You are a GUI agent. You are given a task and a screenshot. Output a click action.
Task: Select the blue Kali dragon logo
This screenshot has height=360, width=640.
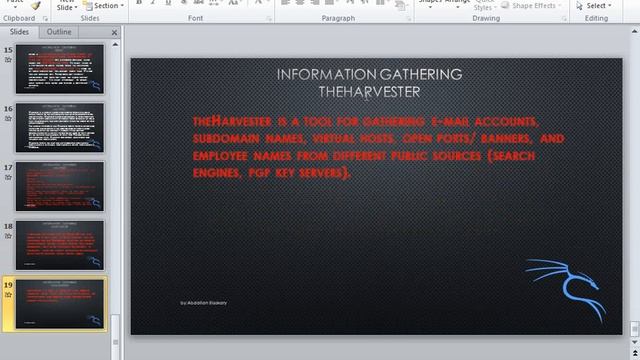click(566, 291)
